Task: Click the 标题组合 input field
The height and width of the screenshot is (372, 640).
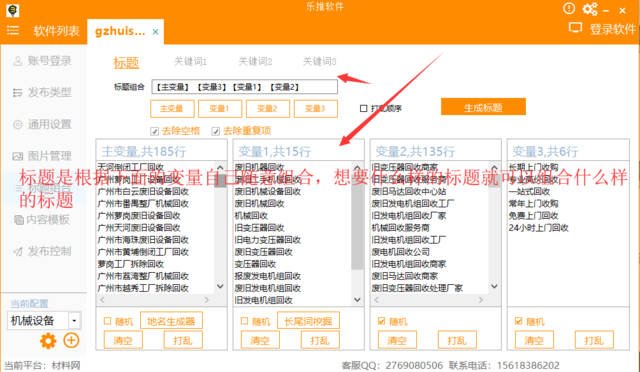Action: pyautogui.click(x=244, y=87)
